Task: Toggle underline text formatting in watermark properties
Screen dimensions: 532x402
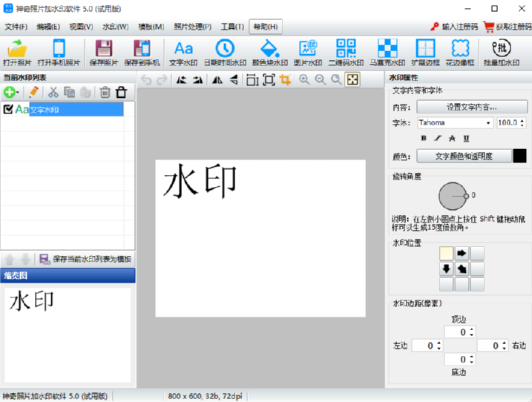Action: click(x=466, y=138)
